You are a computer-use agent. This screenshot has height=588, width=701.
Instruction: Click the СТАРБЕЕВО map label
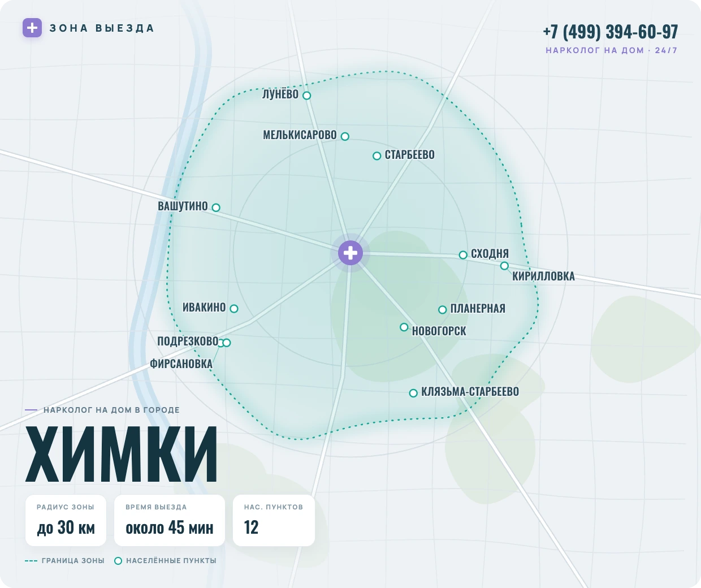click(x=410, y=155)
